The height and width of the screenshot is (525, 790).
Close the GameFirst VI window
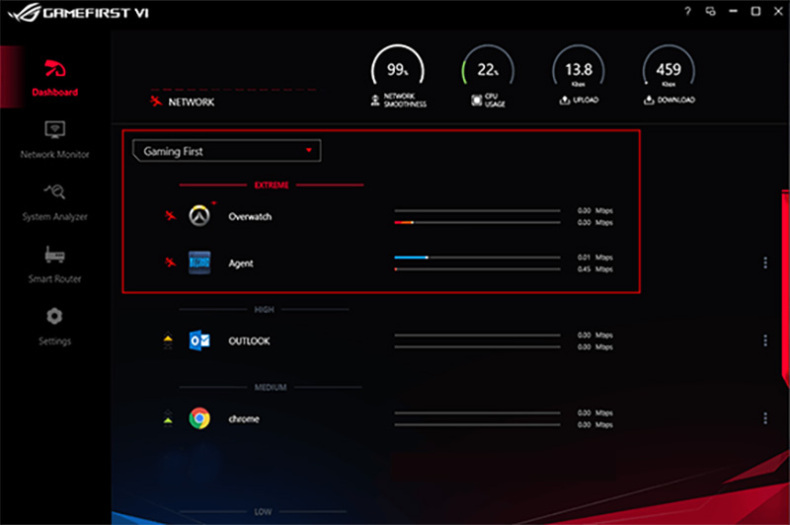point(778,11)
